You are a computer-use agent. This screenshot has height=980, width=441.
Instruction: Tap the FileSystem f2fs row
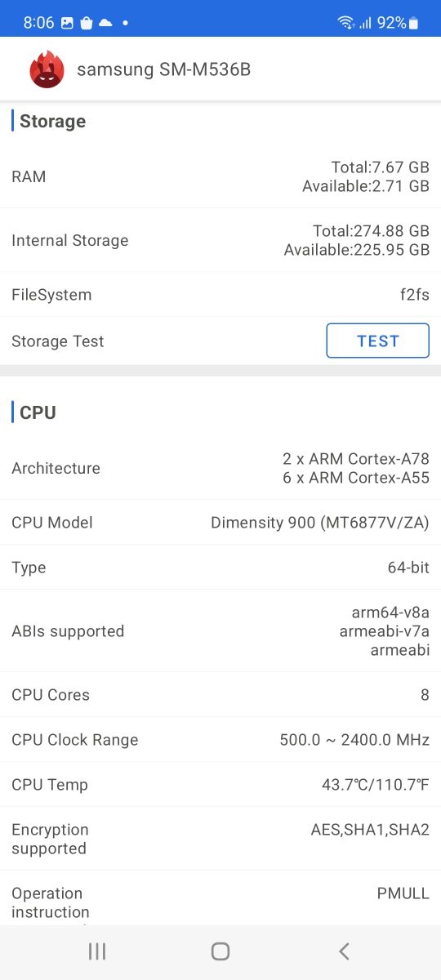[220, 295]
